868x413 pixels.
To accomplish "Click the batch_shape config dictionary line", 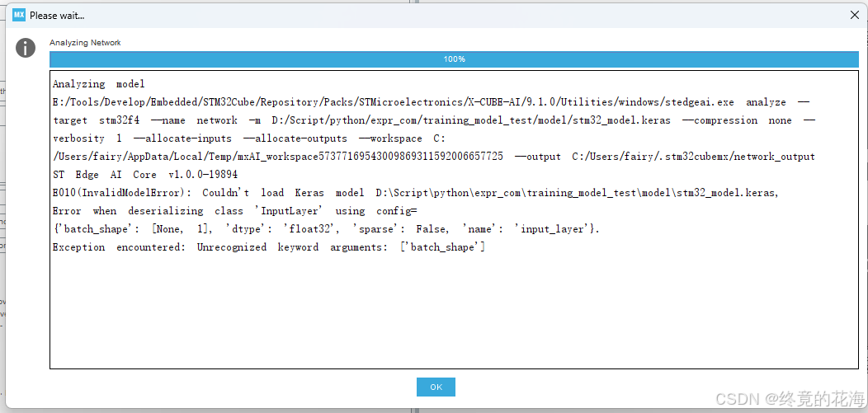I will coord(326,229).
